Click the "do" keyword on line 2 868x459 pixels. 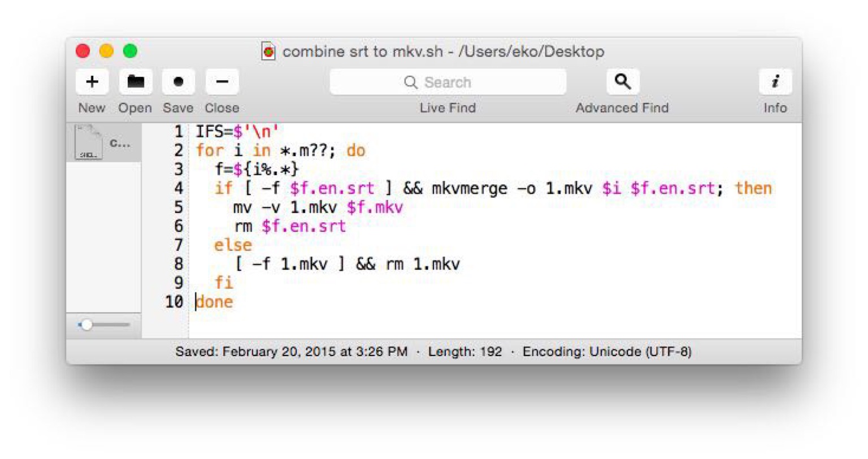pyautogui.click(x=356, y=151)
